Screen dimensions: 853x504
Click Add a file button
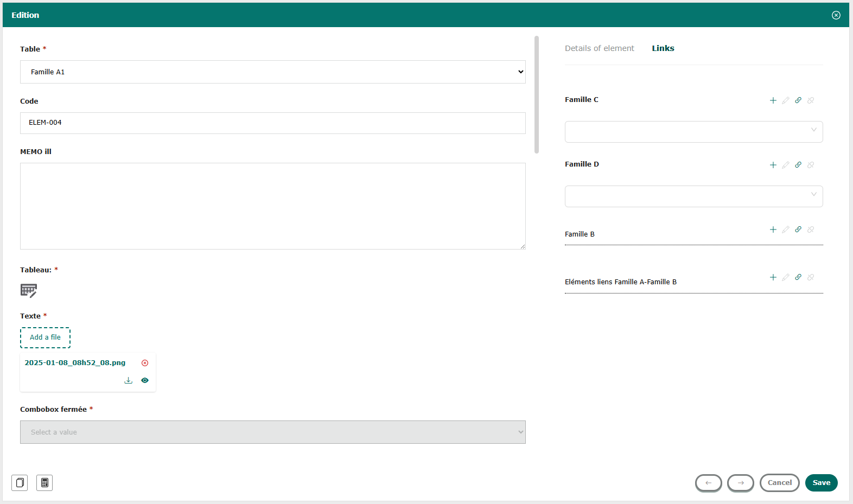pyautogui.click(x=45, y=337)
